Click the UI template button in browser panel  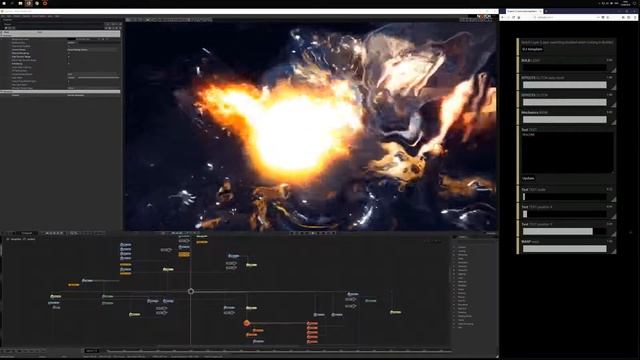(x=532, y=49)
